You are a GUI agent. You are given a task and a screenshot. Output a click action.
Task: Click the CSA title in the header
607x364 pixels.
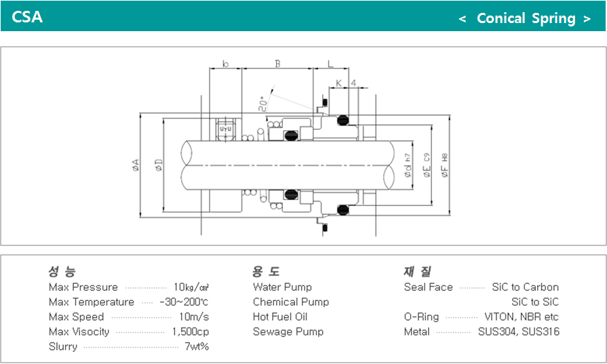point(27,17)
